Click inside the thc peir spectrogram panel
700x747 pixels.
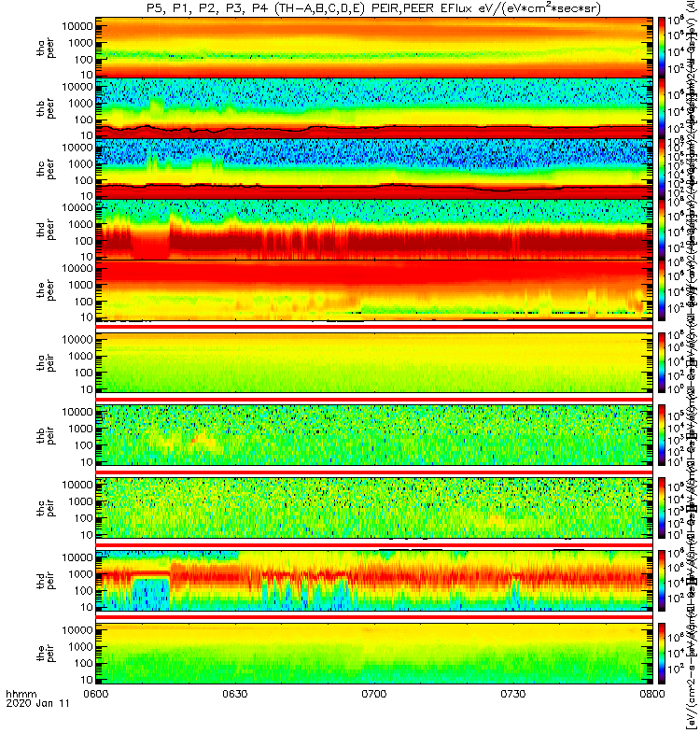374,508
